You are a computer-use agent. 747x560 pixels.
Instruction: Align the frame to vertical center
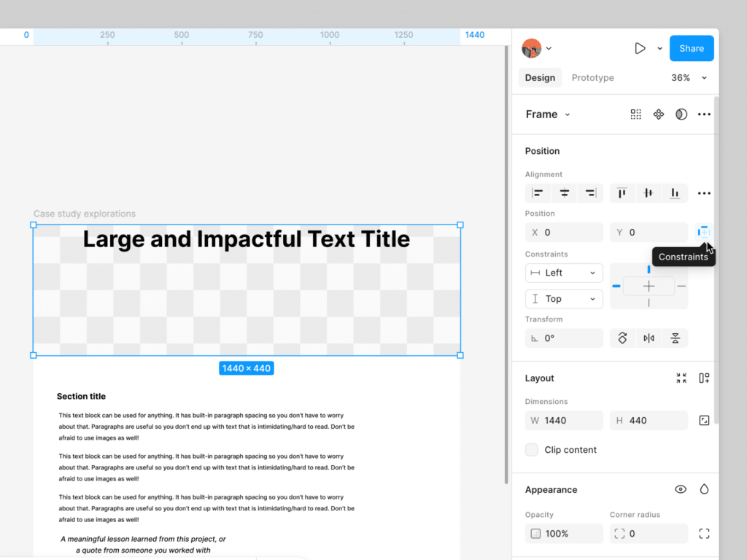coord(649,192)
